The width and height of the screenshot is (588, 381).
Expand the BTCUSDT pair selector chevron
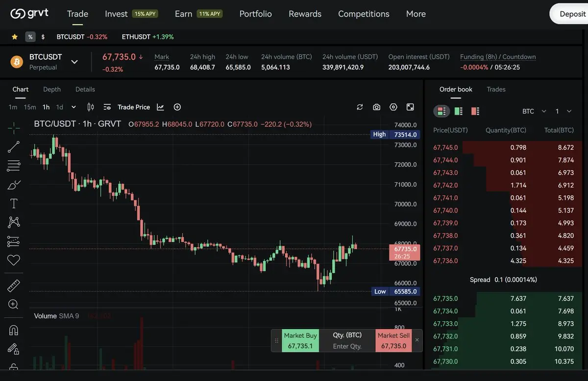(74, 62)
